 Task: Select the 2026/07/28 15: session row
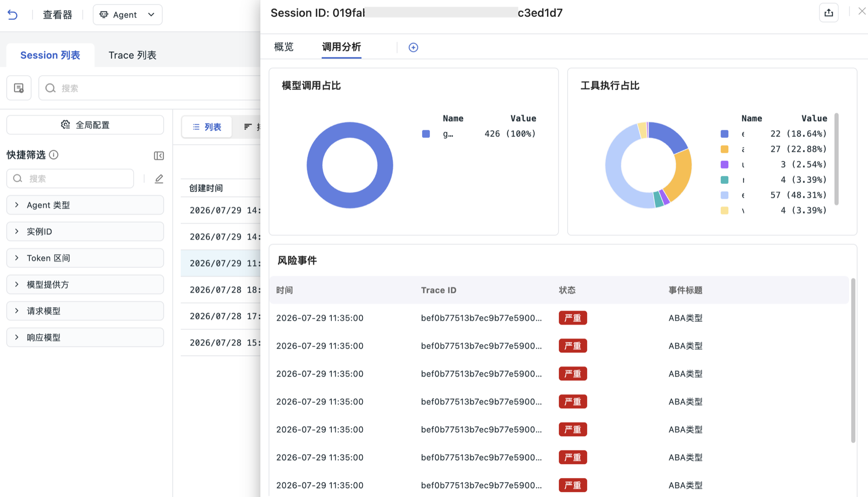click(x=221, y=342)
